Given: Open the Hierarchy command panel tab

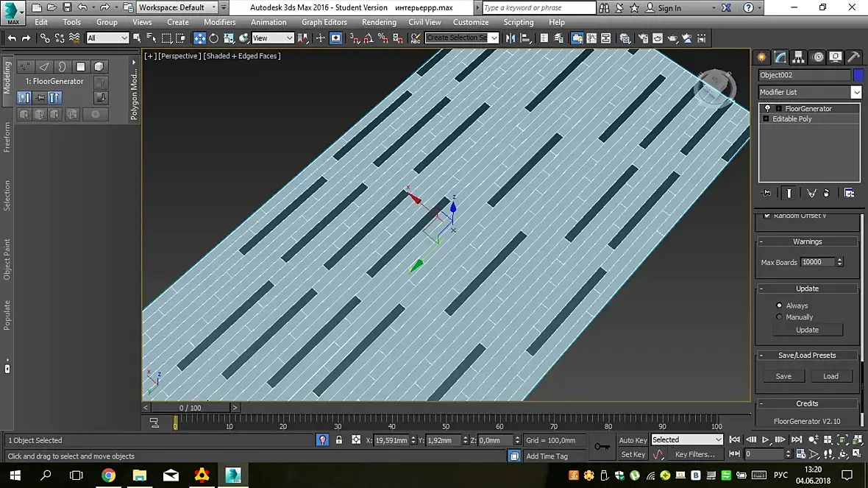Looking at the screenshot, I should pyautogui.click(x=798, y=57).
